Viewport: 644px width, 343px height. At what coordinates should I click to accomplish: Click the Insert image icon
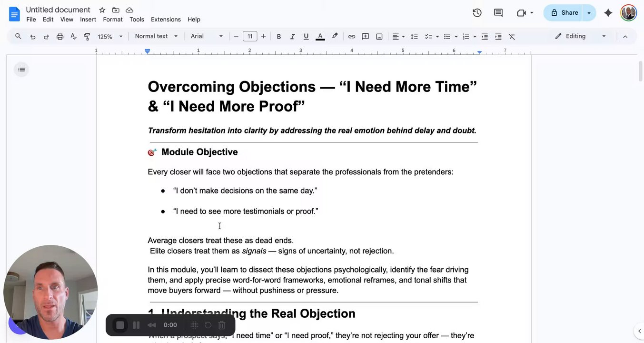point(379,37)
